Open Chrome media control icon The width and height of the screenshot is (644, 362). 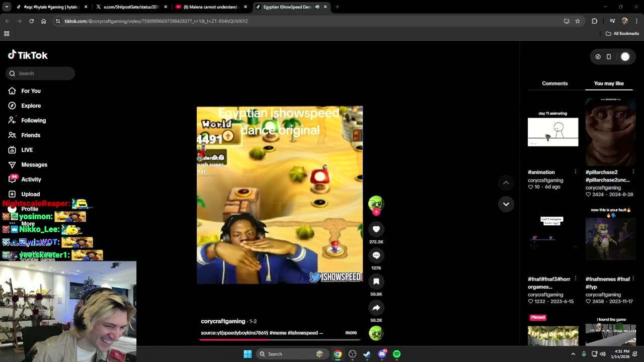(x=612, y=21)
